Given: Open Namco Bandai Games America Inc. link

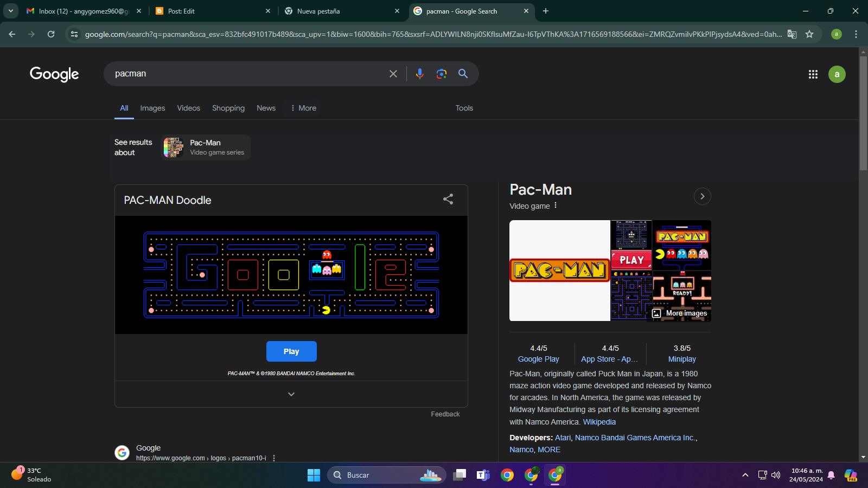Looking at the screenshot, I should click(x=635, y=438).
